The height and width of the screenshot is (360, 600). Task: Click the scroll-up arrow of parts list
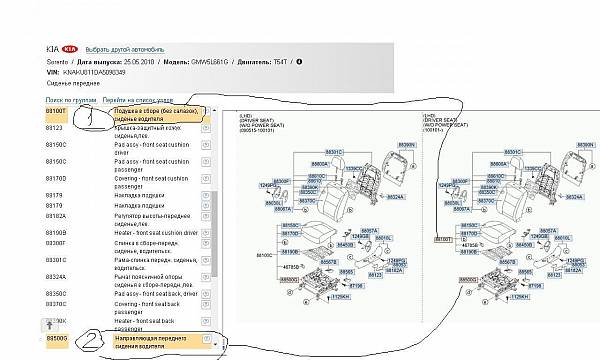click(214, 110)
